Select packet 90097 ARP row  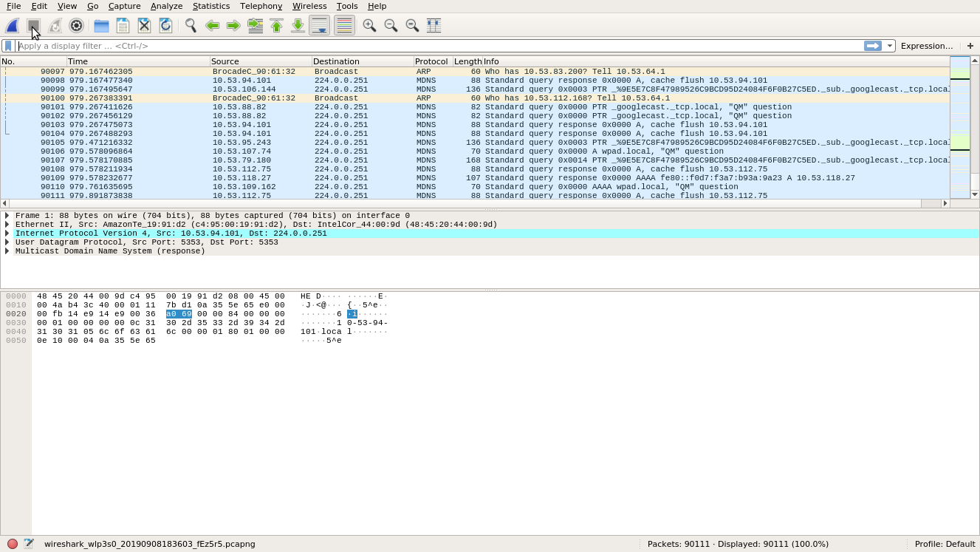tap(475, 72)
